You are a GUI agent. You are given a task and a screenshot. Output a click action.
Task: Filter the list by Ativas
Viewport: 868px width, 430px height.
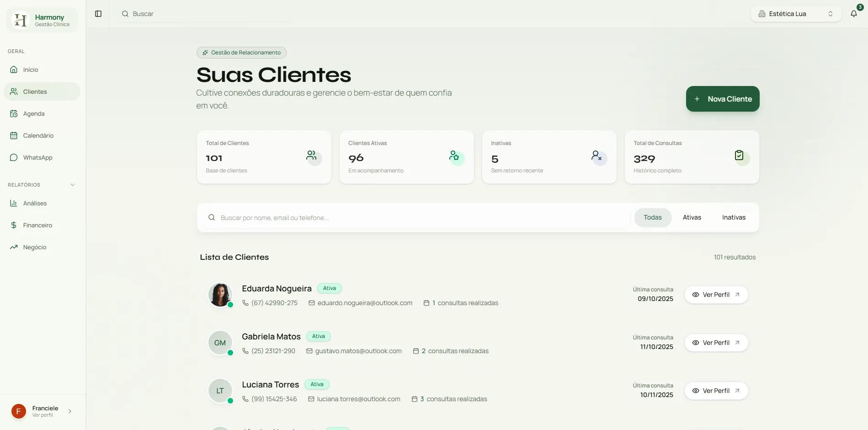pyautogui.click(x=692, y=217)
